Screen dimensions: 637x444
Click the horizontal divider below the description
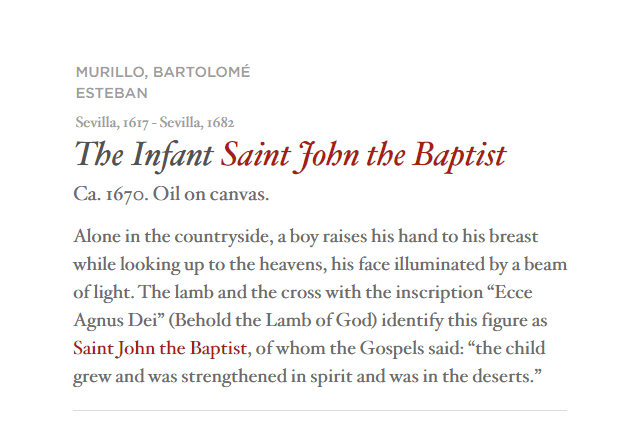[x=320, y=410]
